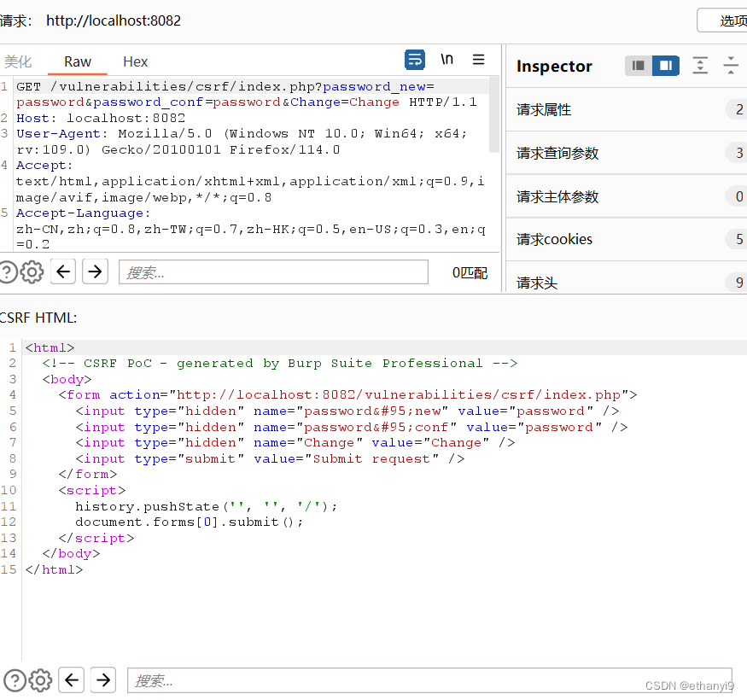
Task: Click the Inspector panel title
Action: pos(554,66)
